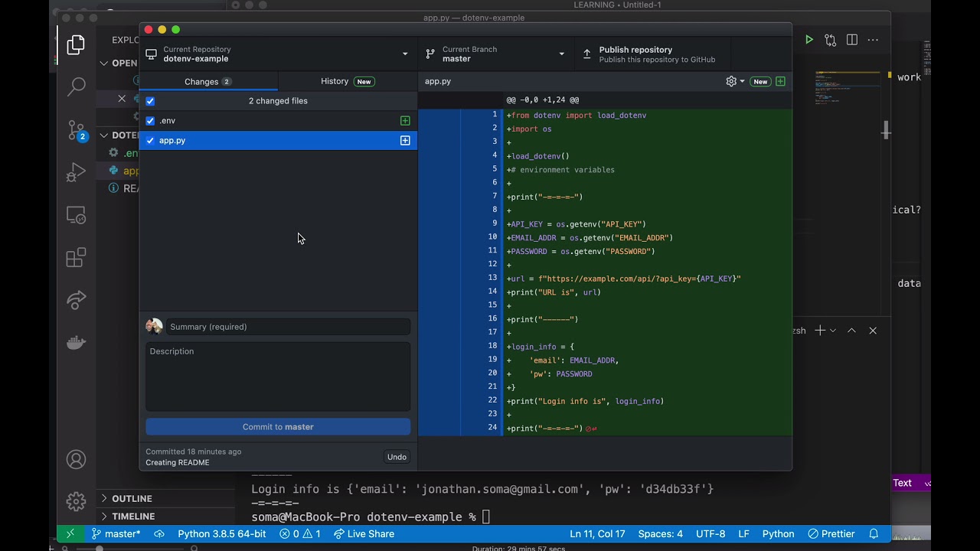980x551 pixels.
Task: Click the Commit to master button
Action: (x=278, y=427)
